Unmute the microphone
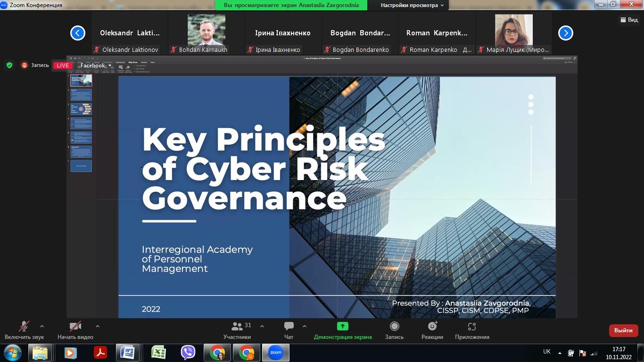The width and height of the screenshot is (644, 362). pyautogui.click(x=24, y=326)
